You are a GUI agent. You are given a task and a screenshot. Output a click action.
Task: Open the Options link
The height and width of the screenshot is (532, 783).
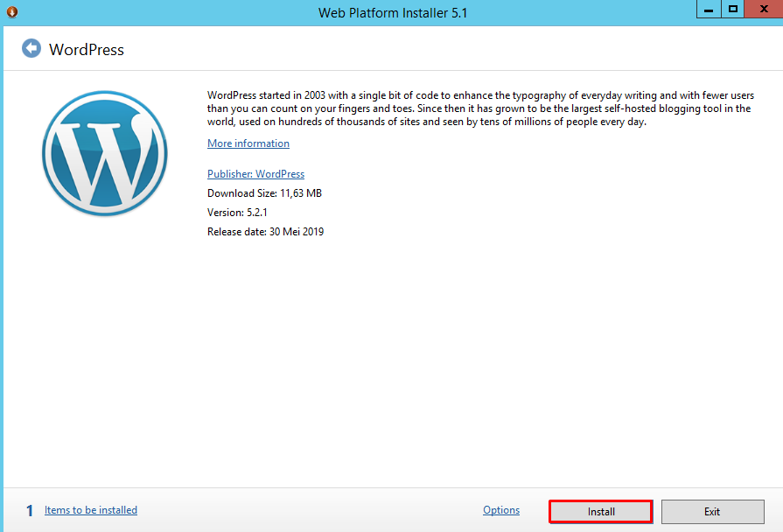pos(501,510)
